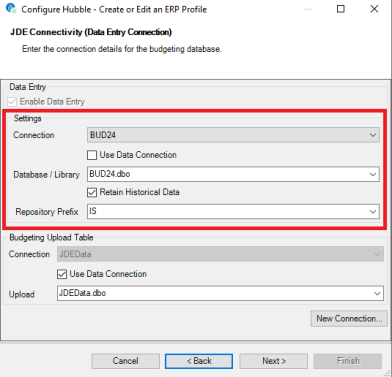The height and width of the screenshot is (377, 392).
Task: Open the JDEData Connection dropdown
Action: coord(220,254)
